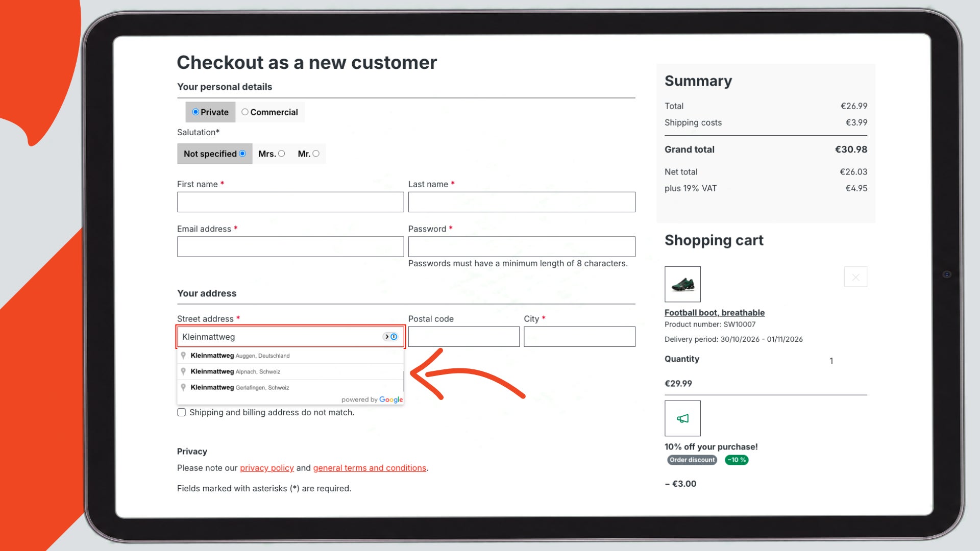This screenshot has height=551, width=980.
Task: Pick Kleinmattweg Alpnach, Schweiz suggestion
Action: [x=290, y=371]
